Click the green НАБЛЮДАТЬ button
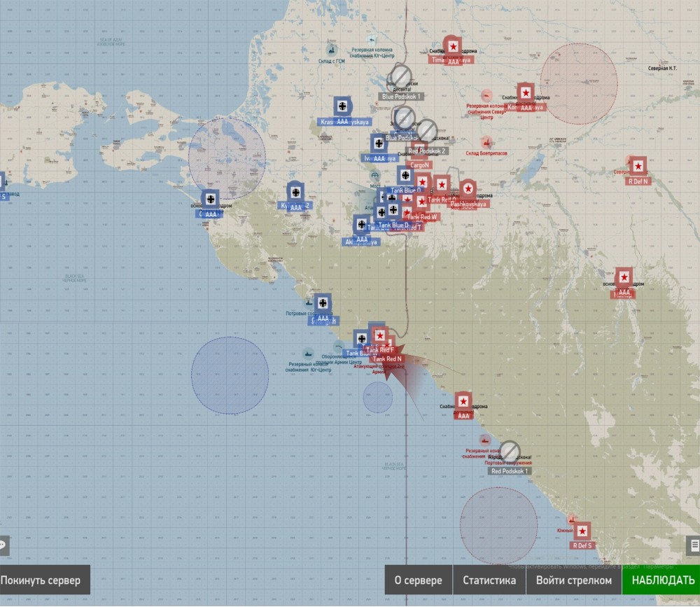The image size is (700, 607). [x=662, y=580]
